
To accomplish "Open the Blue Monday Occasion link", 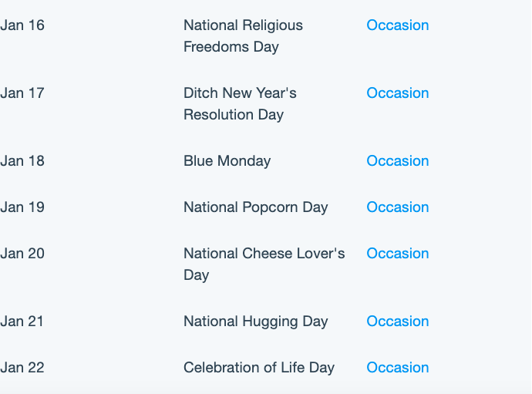I will tap(398, 161).
